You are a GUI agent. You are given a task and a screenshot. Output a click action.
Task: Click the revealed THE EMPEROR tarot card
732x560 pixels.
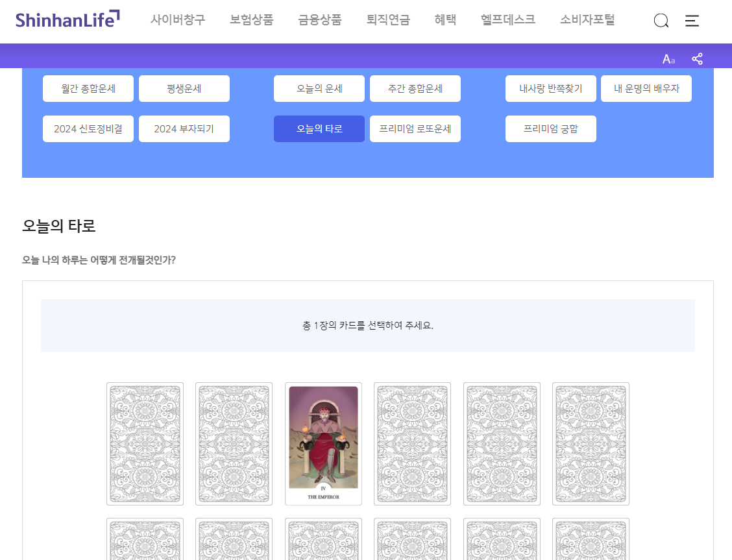[324, 444]
